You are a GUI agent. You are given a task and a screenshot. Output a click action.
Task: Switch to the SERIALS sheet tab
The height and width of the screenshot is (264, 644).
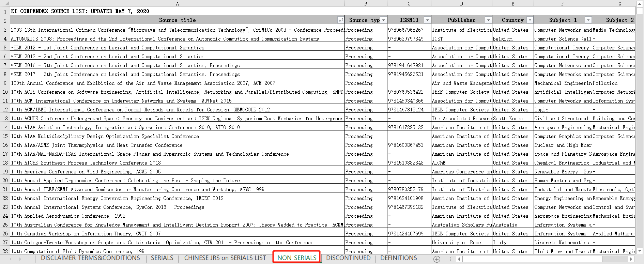162,258
